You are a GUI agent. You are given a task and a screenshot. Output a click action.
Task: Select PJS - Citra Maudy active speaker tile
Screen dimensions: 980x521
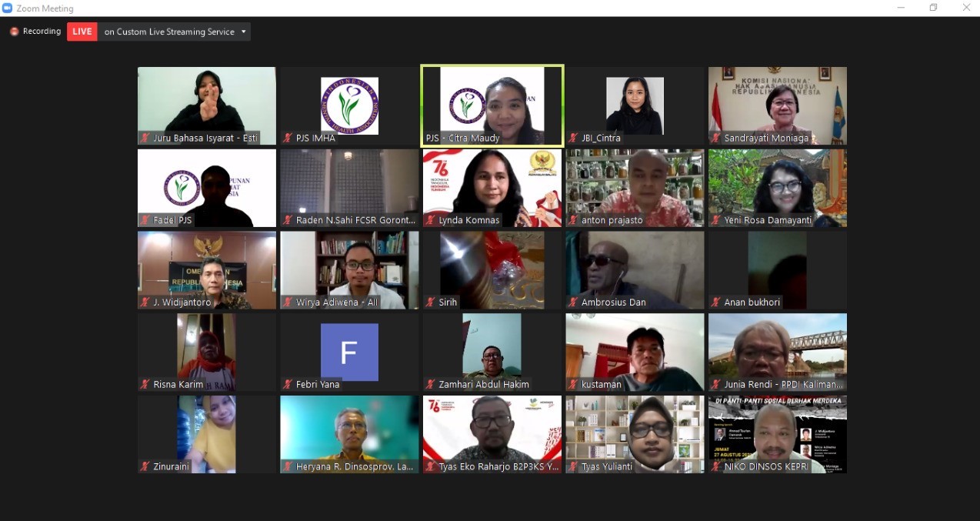pyautogui.click(x=492, y=105)
